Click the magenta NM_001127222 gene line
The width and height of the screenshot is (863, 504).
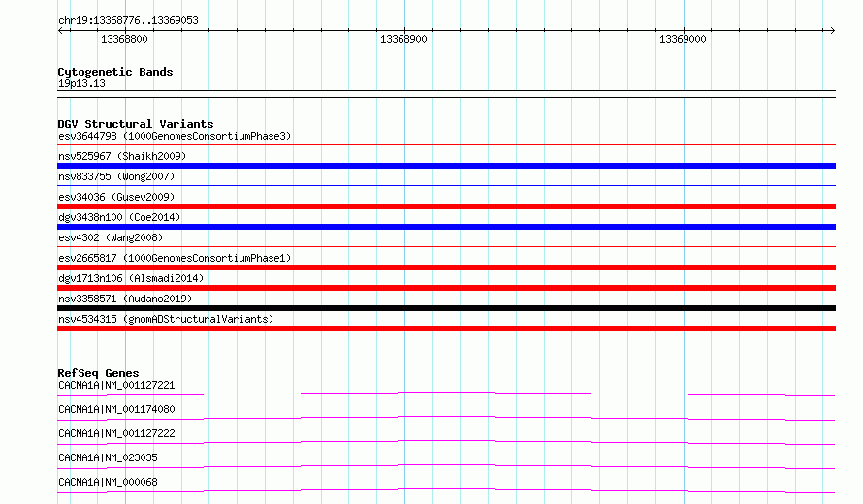tap(446, 442)
